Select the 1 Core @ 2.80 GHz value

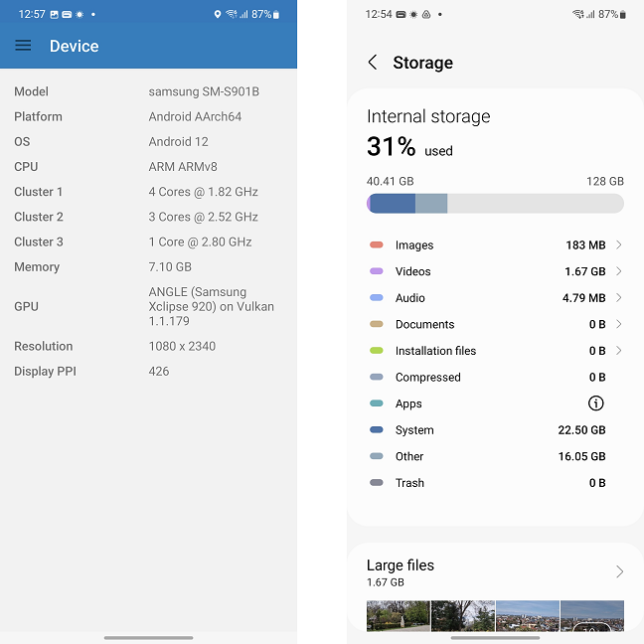click(x=200, y=241)
